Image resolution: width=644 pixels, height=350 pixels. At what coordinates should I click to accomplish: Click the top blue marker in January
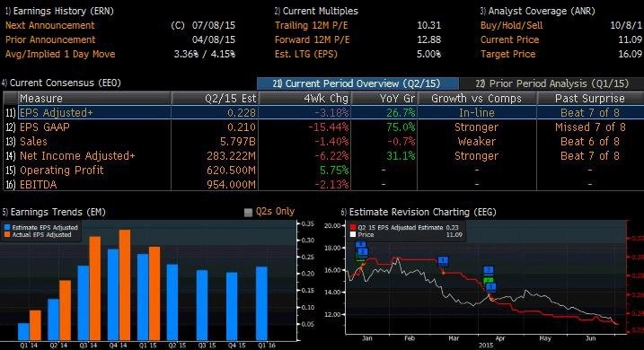[360, 244]
